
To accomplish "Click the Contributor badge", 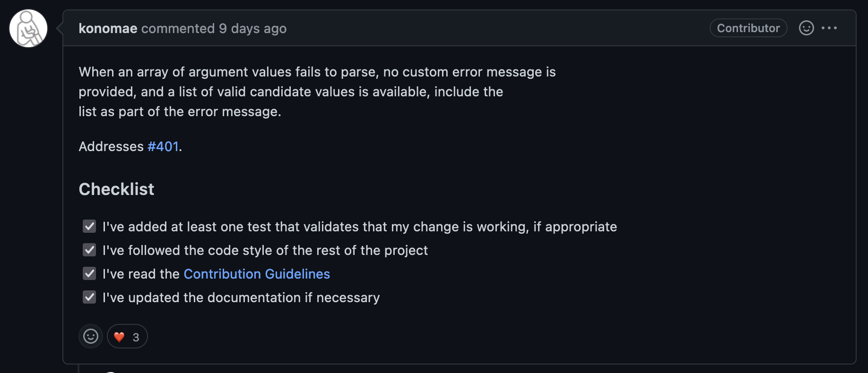I will (748, 28).
